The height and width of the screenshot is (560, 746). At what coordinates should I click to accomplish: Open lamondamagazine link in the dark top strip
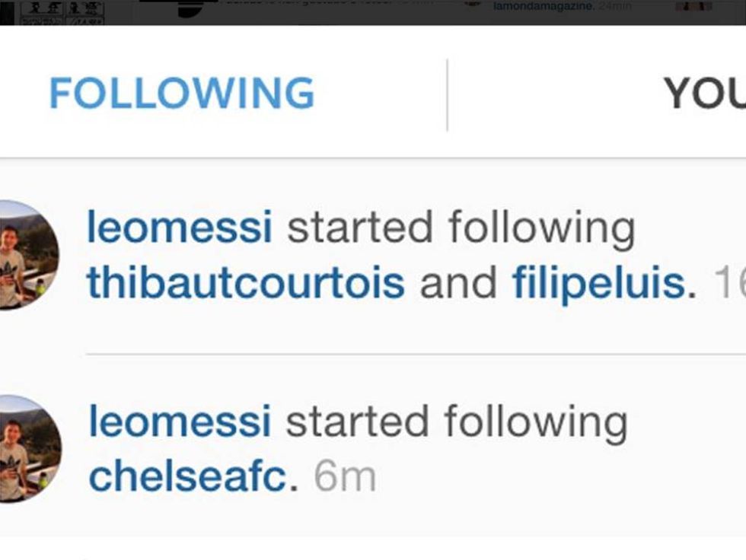click(544, 6)
